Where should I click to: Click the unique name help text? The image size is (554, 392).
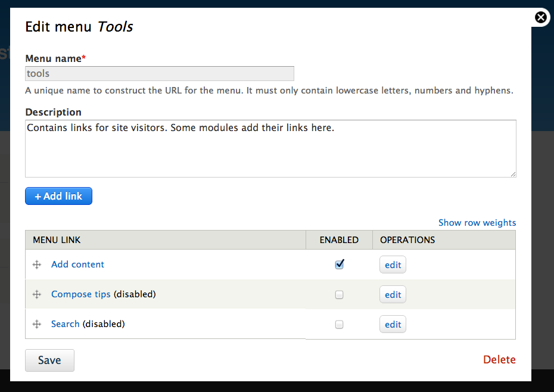[269, 91]
